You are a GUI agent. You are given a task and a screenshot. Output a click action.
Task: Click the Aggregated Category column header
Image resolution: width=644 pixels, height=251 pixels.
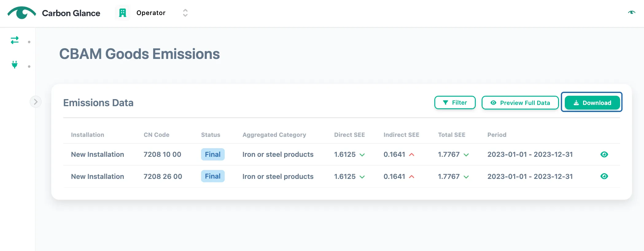tap(274, 135)
